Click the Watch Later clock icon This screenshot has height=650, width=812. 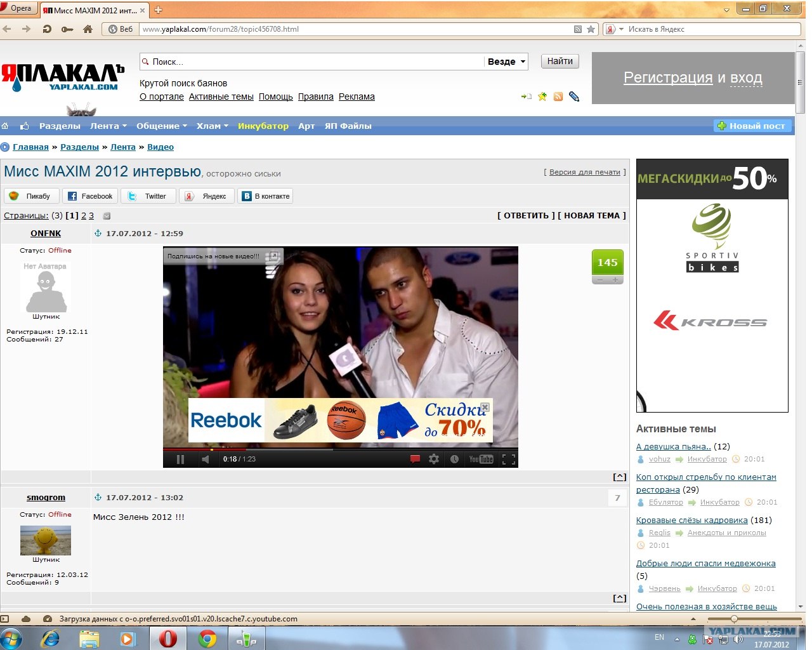pos(454,459)
